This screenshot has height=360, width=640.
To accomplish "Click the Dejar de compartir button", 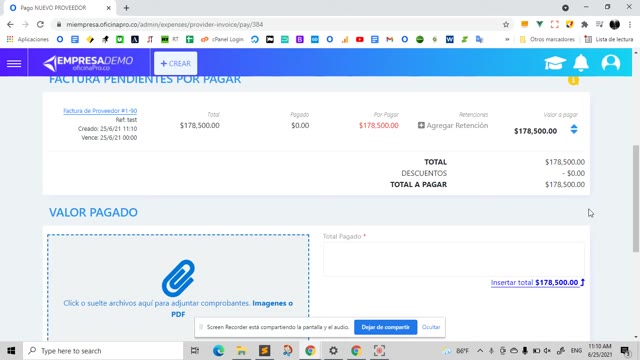I will (386, 327).
